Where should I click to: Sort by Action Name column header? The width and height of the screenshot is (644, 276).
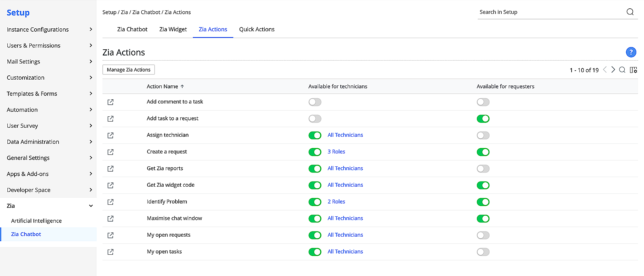click(162, 86)
